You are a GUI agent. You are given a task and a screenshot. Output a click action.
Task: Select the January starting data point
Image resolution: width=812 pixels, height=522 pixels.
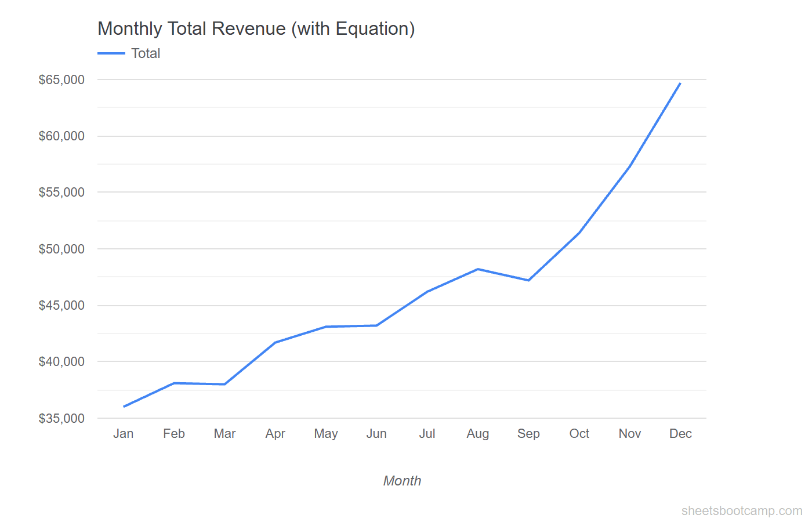(124, 405)
